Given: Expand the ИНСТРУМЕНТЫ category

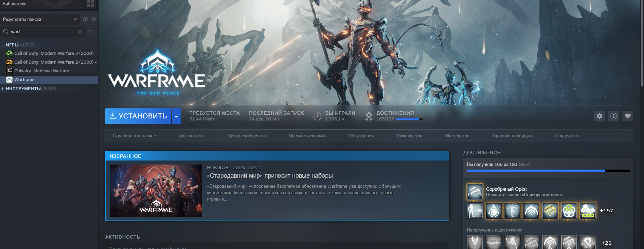Looking at the screenshot, I should [3, 89].
